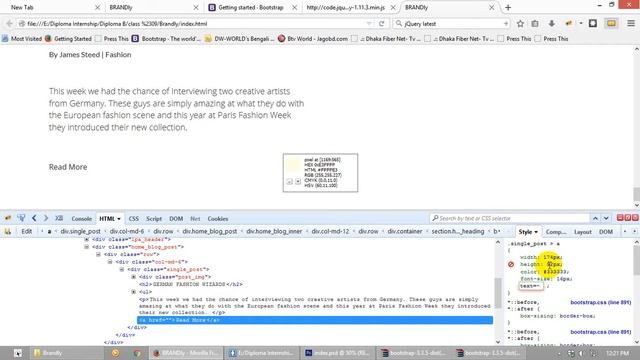
Task: Toggle the Firebug command line popup icon
Action: pos(59,218)
